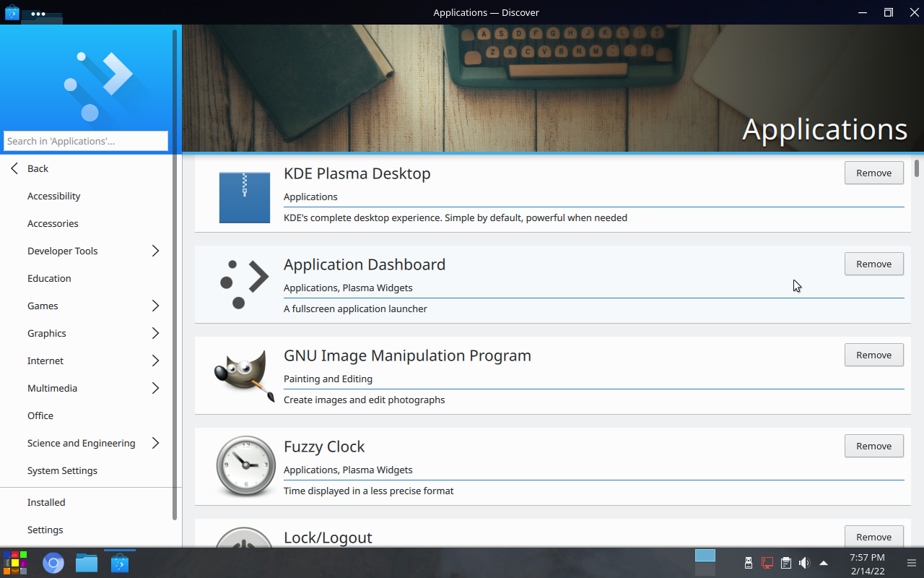
Task: Click the virtual desktop pager in the taskbar
Action: 705,563
